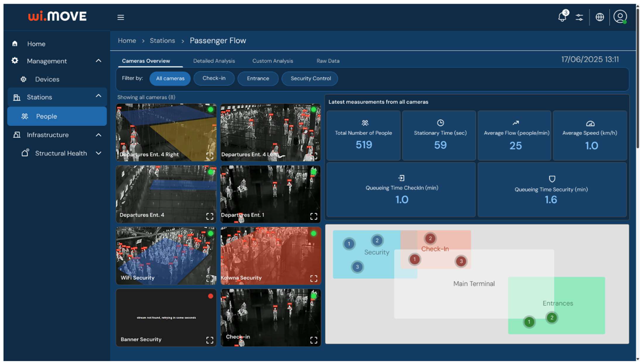Collapse the Management sidebar section
The height and width of the screenshot is (364, 642).
(99, 61)
